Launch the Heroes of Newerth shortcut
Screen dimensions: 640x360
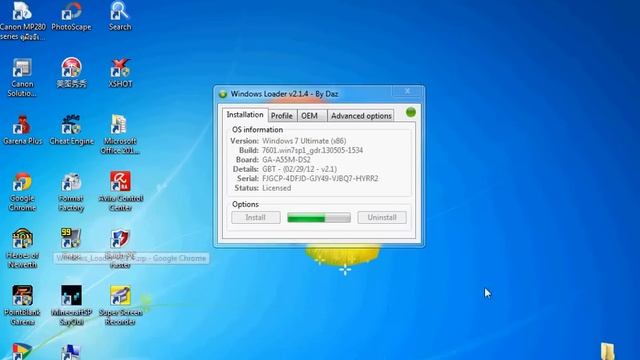(22, 249)
